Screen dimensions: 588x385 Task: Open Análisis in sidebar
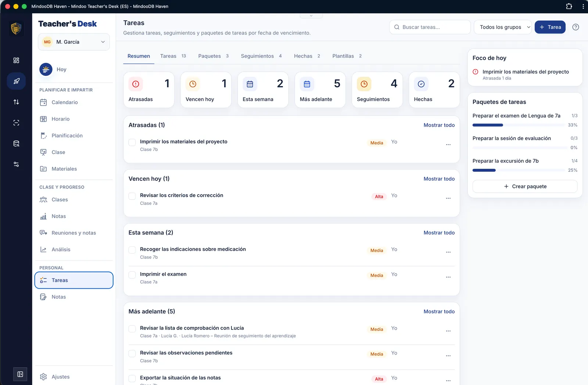click(x=74, y=249)
